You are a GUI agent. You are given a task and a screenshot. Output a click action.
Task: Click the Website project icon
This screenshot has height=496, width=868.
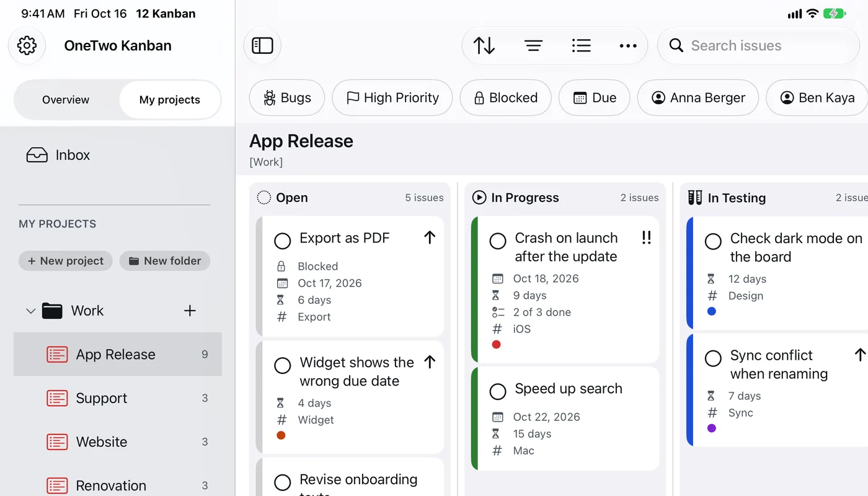[x=57, y=442]
